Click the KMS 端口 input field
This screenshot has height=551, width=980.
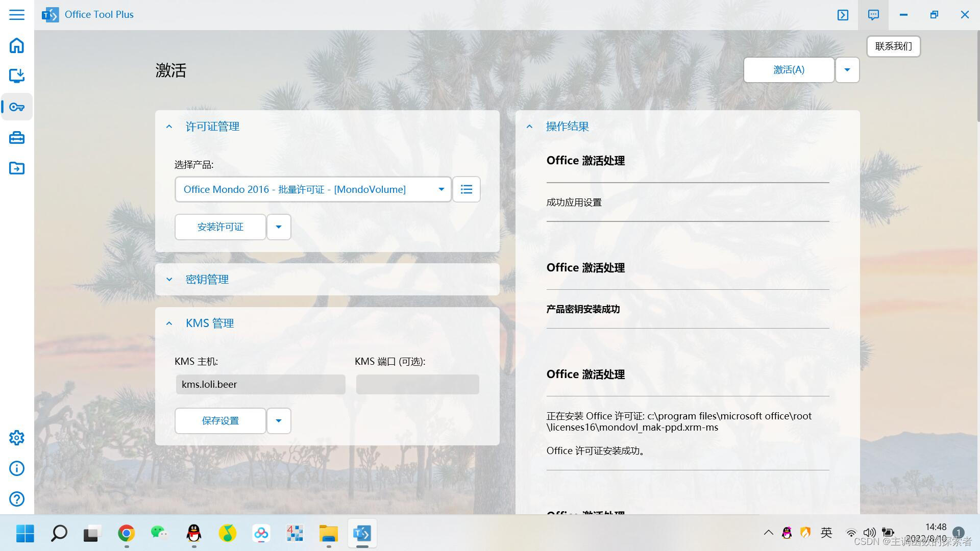[418, 384]
